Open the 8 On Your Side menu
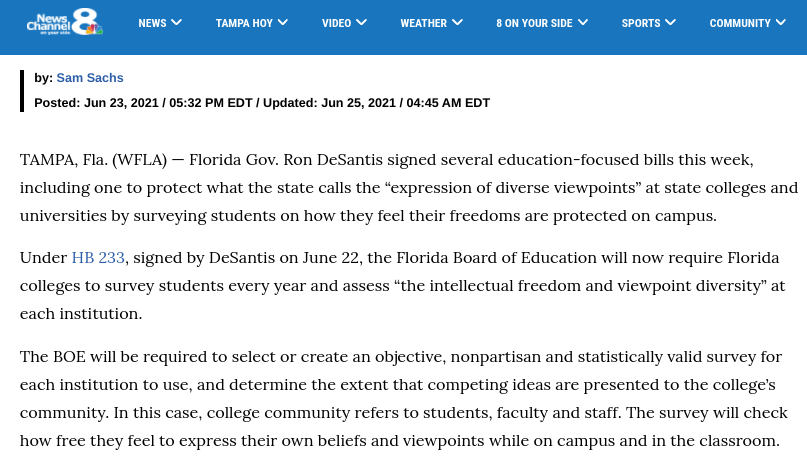 (x=534, y=23)
